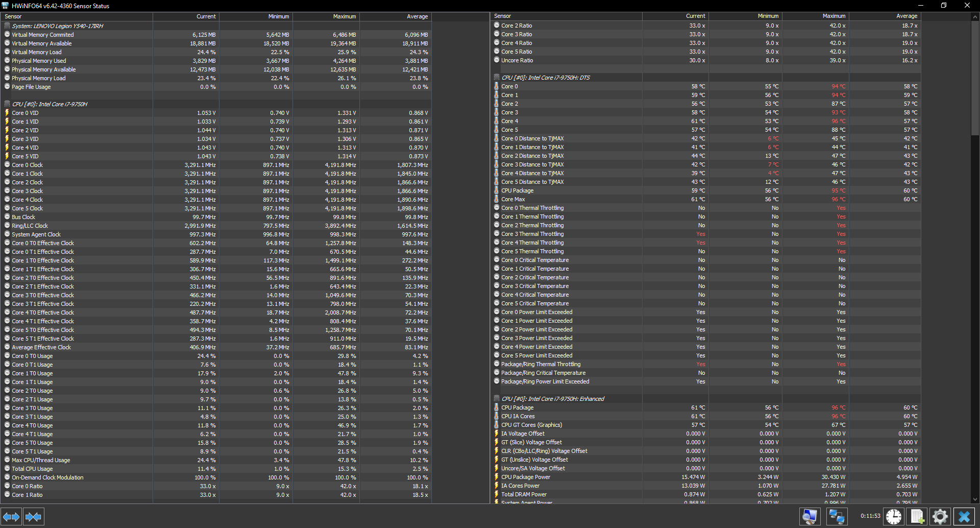Click the bolt icon beside Total DRAM Power
The height and width of the screenshot is (528, 980).
[497, 494]
